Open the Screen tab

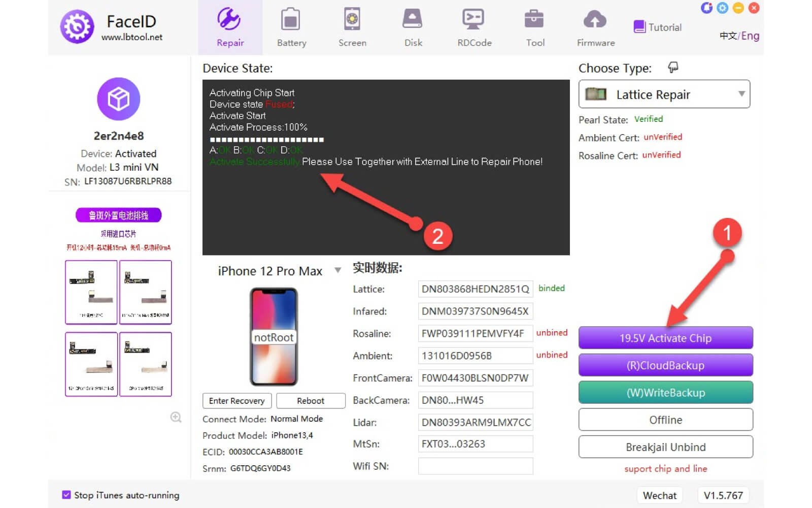point(352,27)
